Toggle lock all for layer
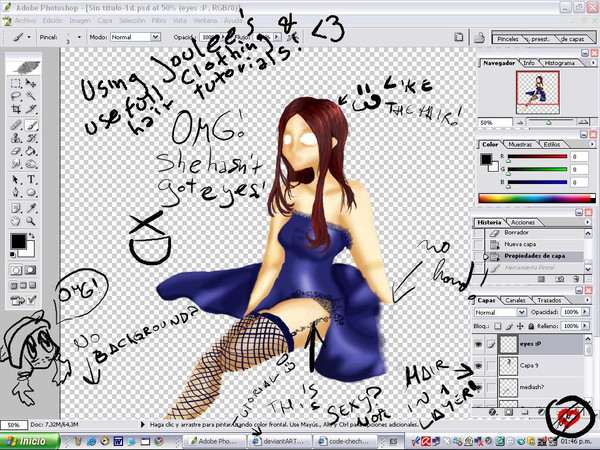Screen dimensions: 600x450 point(531,326)
